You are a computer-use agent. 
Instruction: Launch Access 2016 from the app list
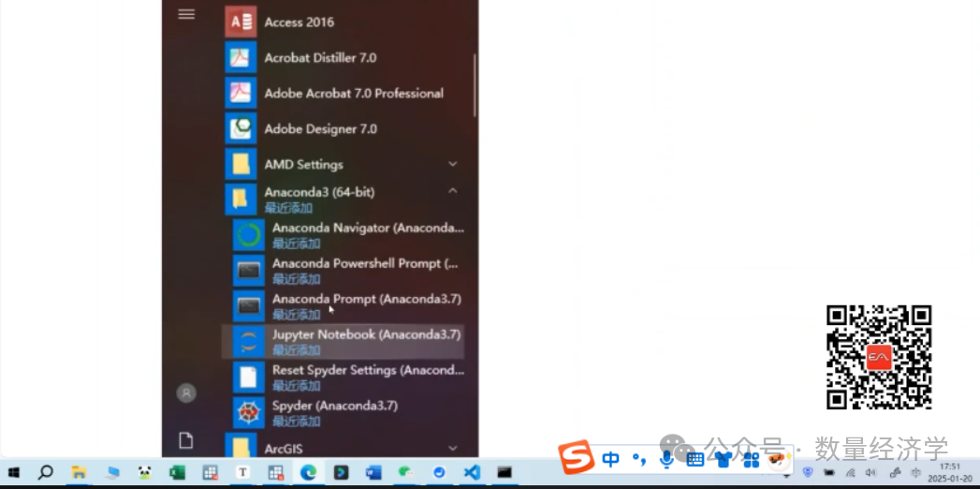pyautogui.click(x=344, y=22)
